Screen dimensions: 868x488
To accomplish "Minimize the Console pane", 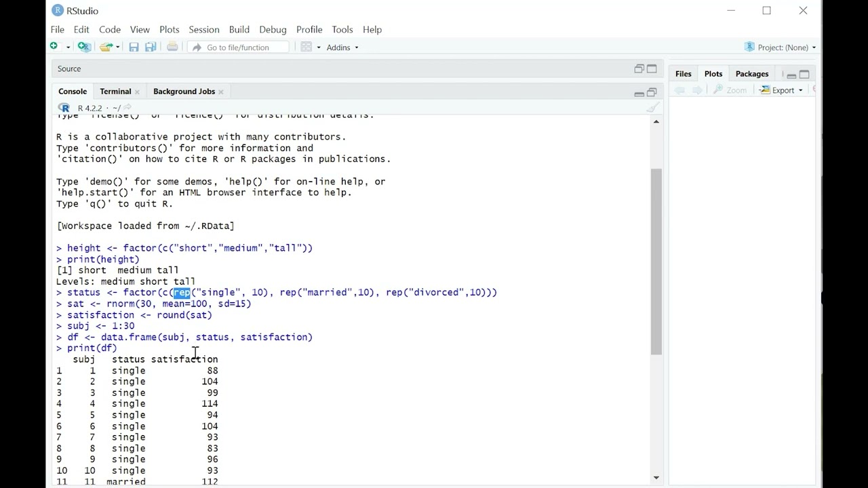I will (x=639, y=93).
